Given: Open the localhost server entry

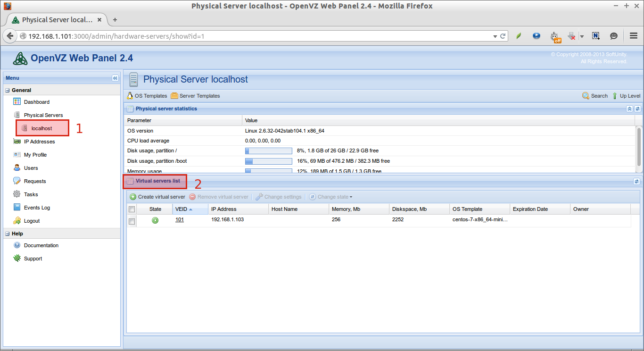Looking at the screenshot, I should pyautogui.click(x=41, y=128).
